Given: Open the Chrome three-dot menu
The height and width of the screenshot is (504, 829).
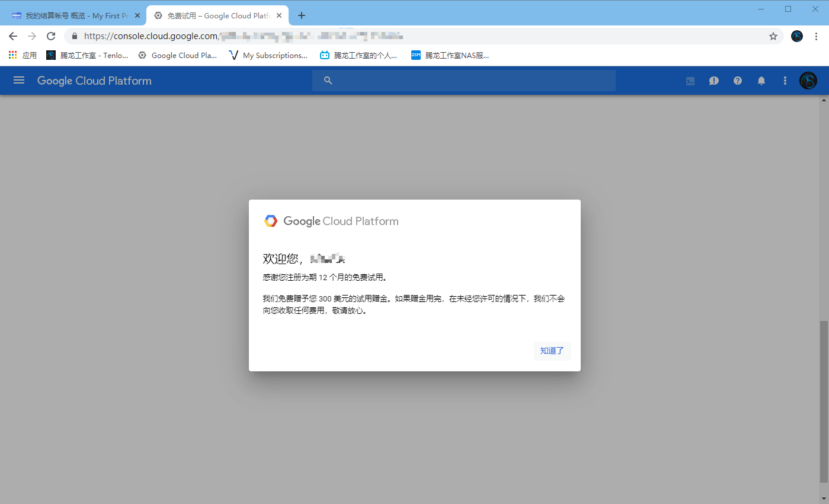Looking at the screenshot, I should [x=817, y=36].
